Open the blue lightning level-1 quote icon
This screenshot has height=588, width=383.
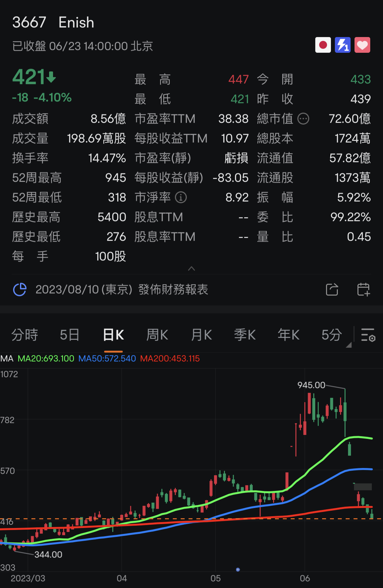[x=343, y=45]
